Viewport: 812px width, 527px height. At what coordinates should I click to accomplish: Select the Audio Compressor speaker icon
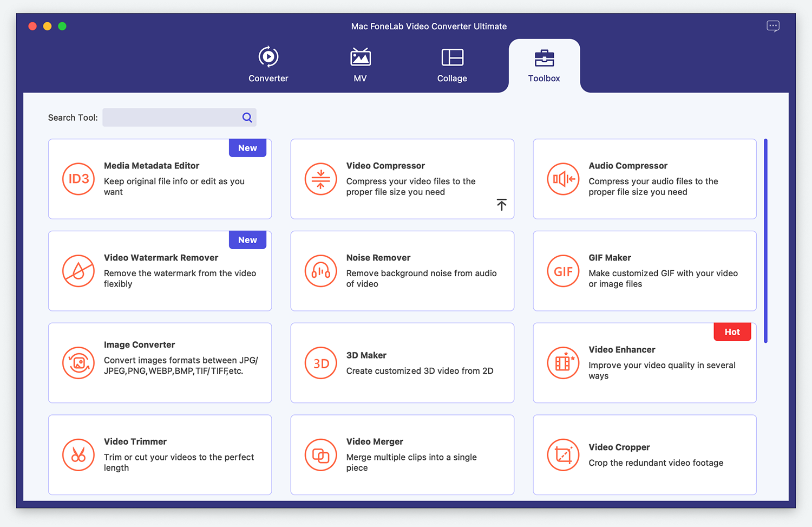pos(563,179)
